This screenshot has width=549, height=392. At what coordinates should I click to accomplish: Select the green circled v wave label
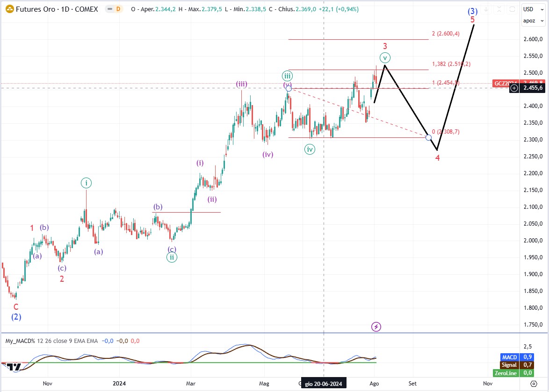[385, 57]
